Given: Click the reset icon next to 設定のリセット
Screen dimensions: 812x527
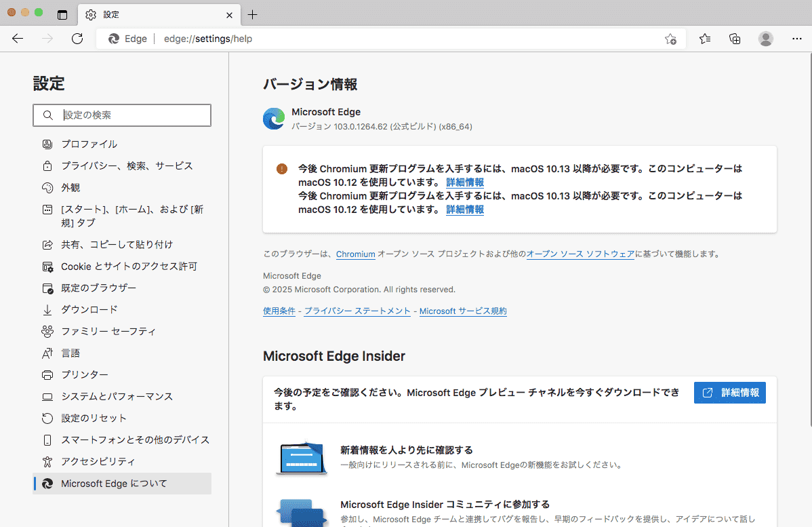Looking at the screenshot, I should point(47,418).
